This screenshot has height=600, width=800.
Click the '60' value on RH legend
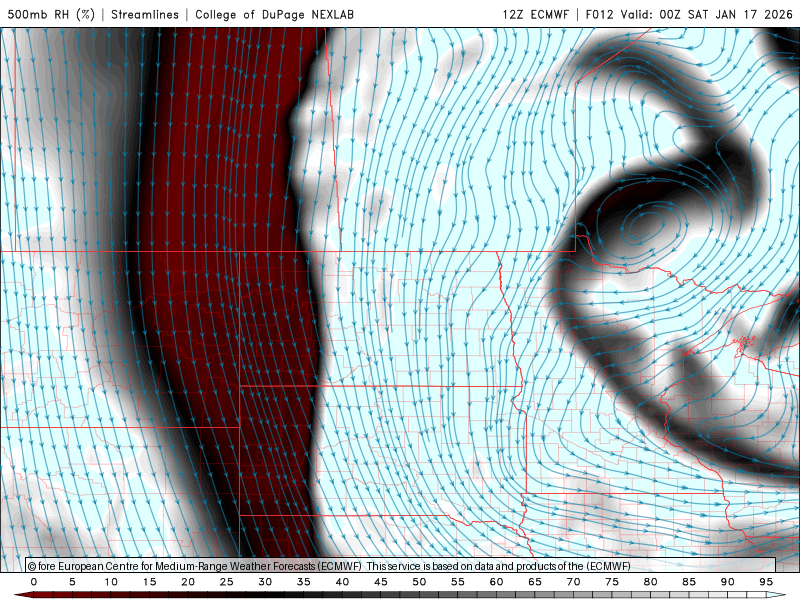pyautogui.click(x=496, y=582)
